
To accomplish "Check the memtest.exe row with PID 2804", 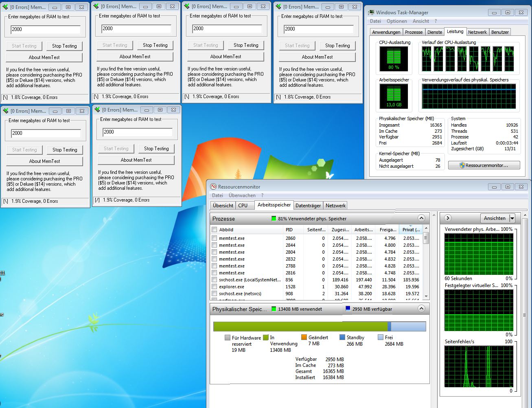I will [215, 252].
